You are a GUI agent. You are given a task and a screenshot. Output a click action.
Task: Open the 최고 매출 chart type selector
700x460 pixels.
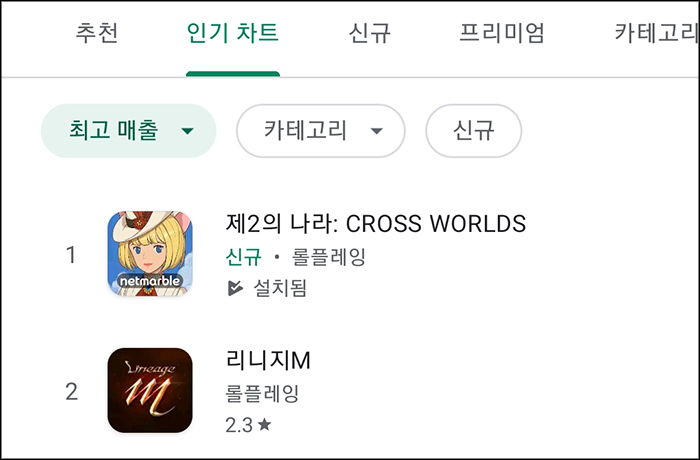(x=129, y=131)
